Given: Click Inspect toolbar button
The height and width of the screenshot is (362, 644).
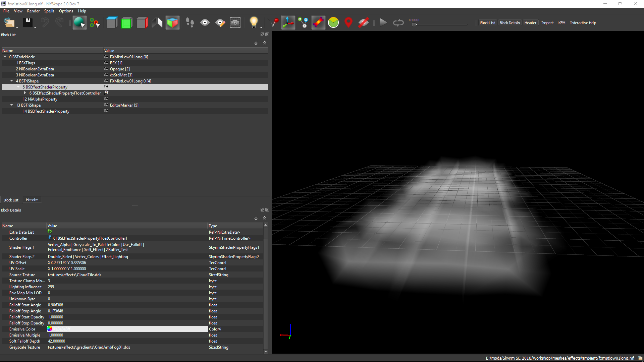Looking at the screenshot, I should [547, 23].
